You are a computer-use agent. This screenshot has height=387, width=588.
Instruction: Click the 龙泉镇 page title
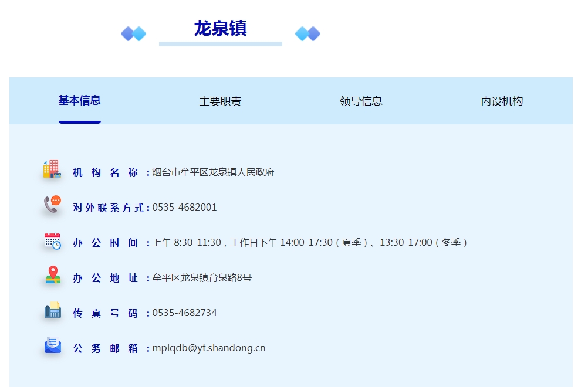tap(221, 29)
